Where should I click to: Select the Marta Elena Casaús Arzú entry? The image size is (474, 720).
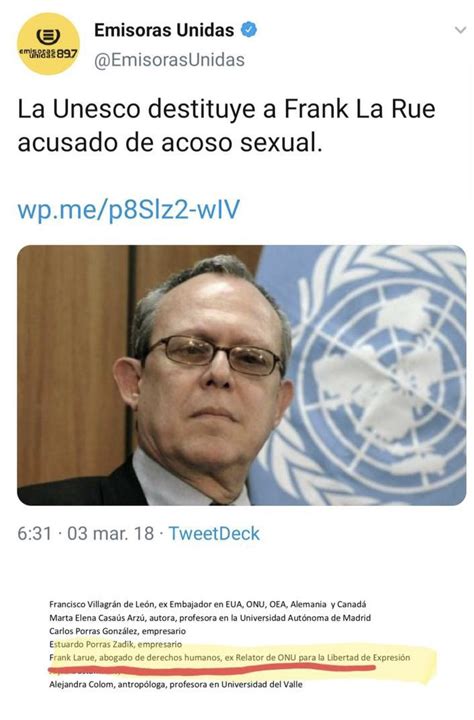coord(210,618)
